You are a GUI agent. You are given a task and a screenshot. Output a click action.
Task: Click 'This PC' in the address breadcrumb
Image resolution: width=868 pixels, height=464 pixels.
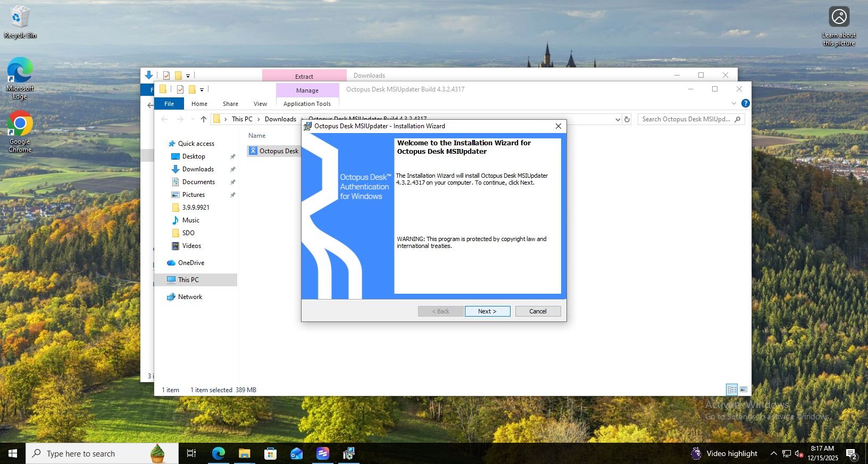tap(242, 119)
